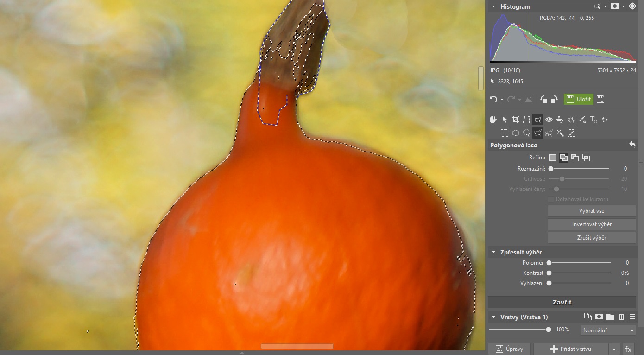Choose the freehand Lasso tool

coord(526,133)
